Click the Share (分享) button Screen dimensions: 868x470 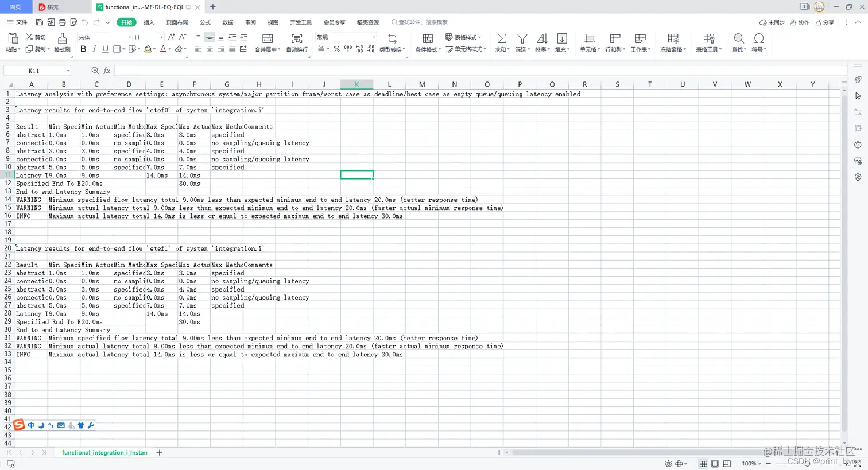coord(824,22)
